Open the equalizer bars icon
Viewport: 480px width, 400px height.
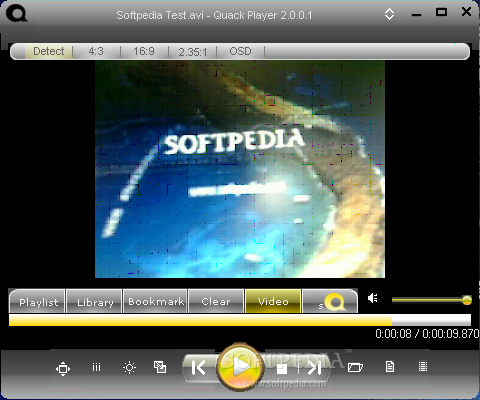point(96,367)
